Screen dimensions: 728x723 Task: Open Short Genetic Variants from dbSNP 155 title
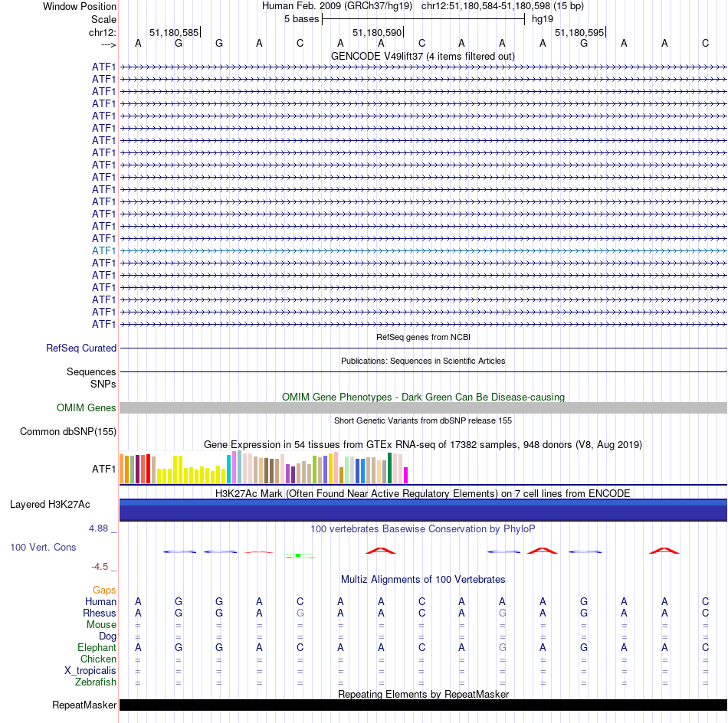pos(422,420)
